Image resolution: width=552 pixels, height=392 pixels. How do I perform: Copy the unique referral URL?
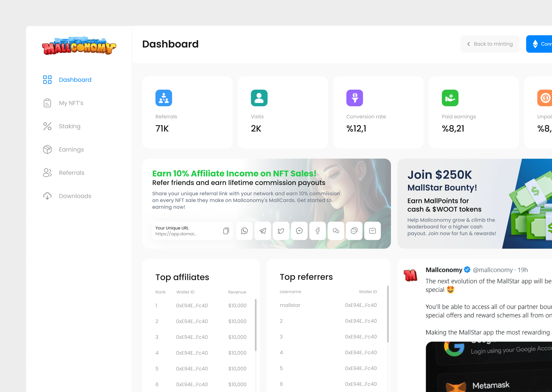tap(226, 231)
